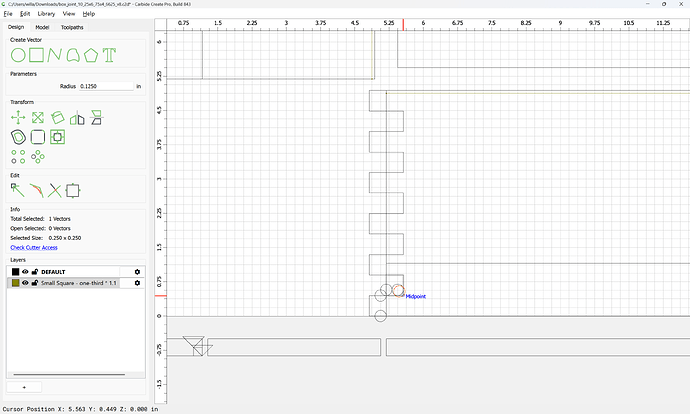Image resolution: width=690 pixels, height=414 pixels.
Task: Click the Radius input field
Action: coord(106,86)
